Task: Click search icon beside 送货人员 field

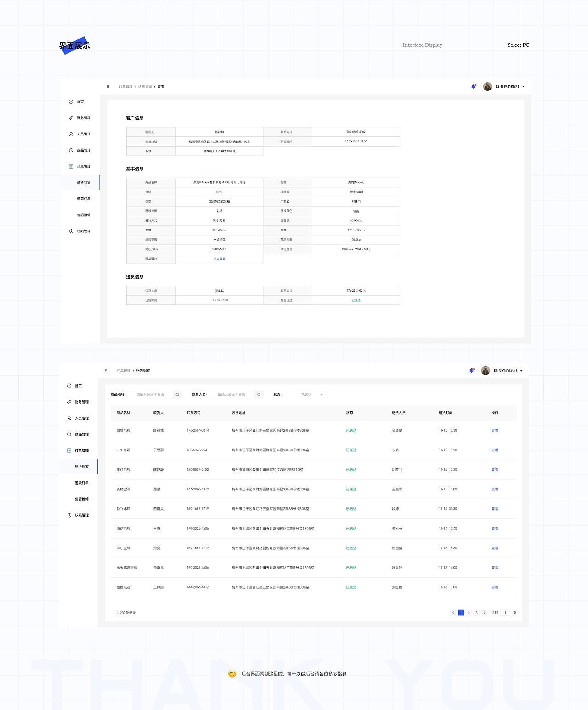Action: tap(259, 394)
